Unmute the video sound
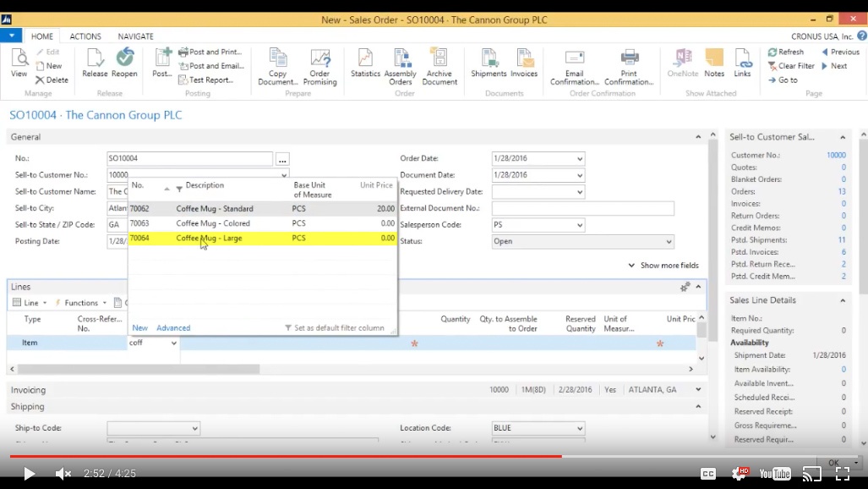The height and width of the screenshot is (489, 868). (x=63, y=474)
